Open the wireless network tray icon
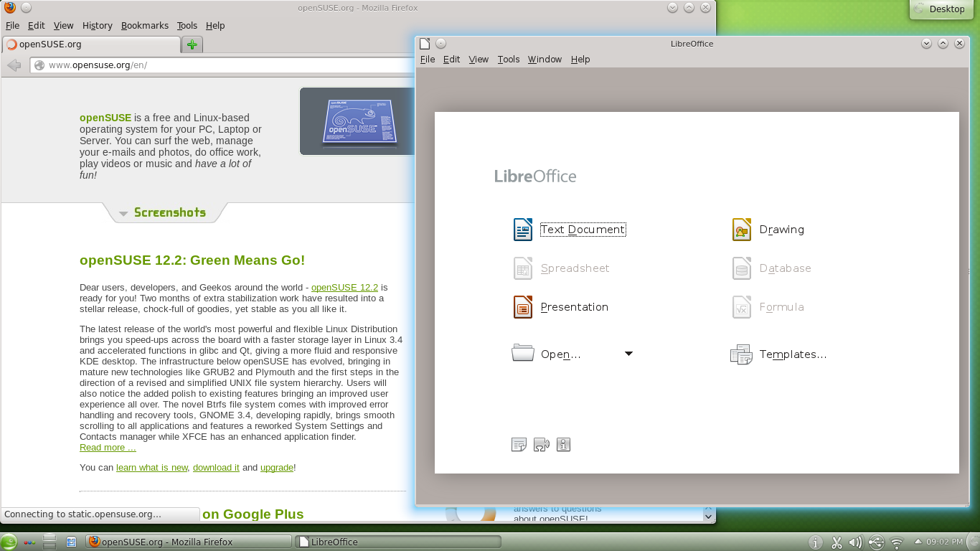This screenshot has height=551, width=980. pos(896,542)
